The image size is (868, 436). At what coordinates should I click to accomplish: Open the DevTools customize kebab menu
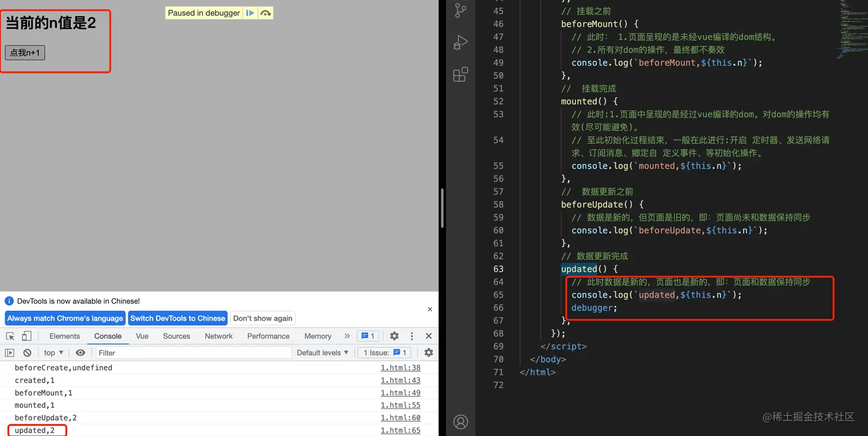(x=412, y=336)
